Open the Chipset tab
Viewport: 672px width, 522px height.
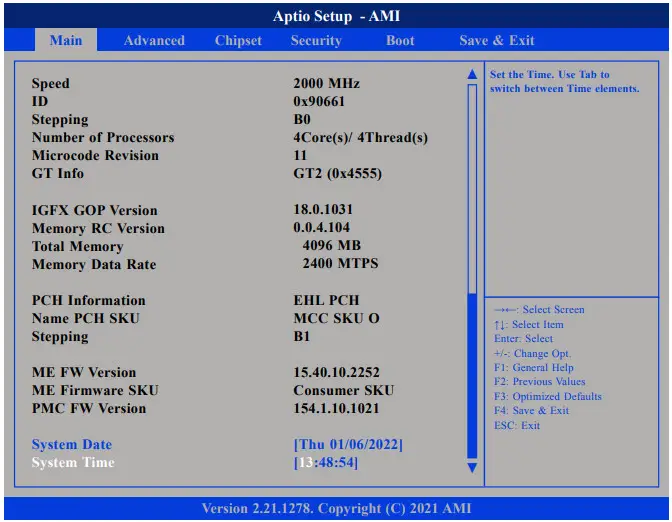[238, 41]
